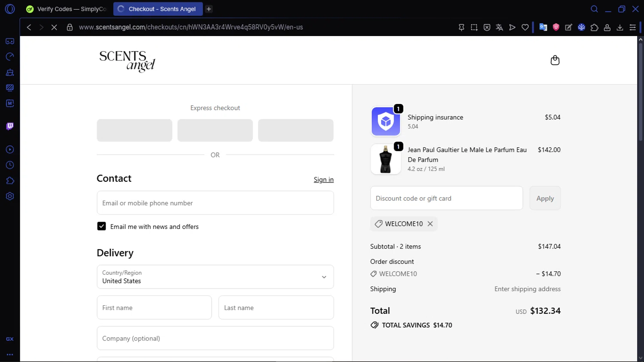Open sidebar three-dots more options
The height and width of the screenshot is (362, 644).
(x=10, y=355)
